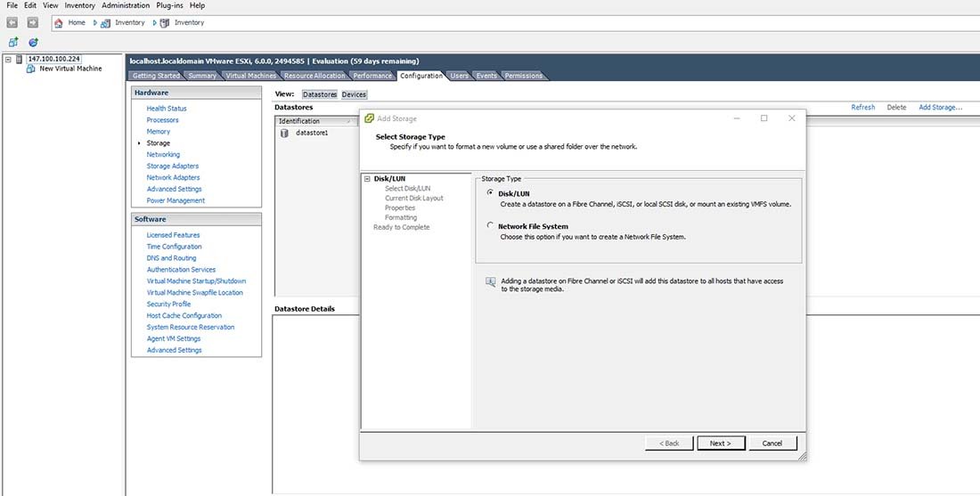The image size is (980, 496).
Task: Switch to the Users tab
Action: pos(460,76)
